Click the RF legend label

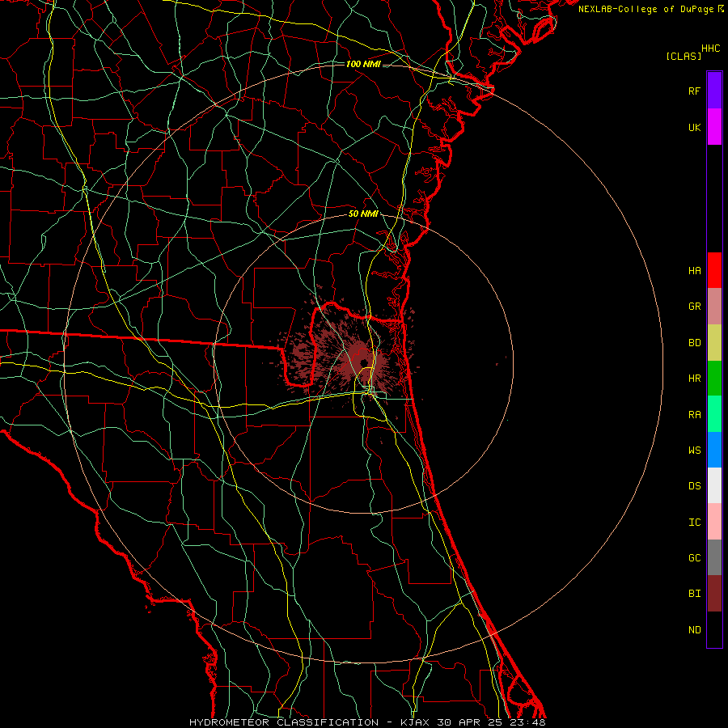click(x=694, y=91)
